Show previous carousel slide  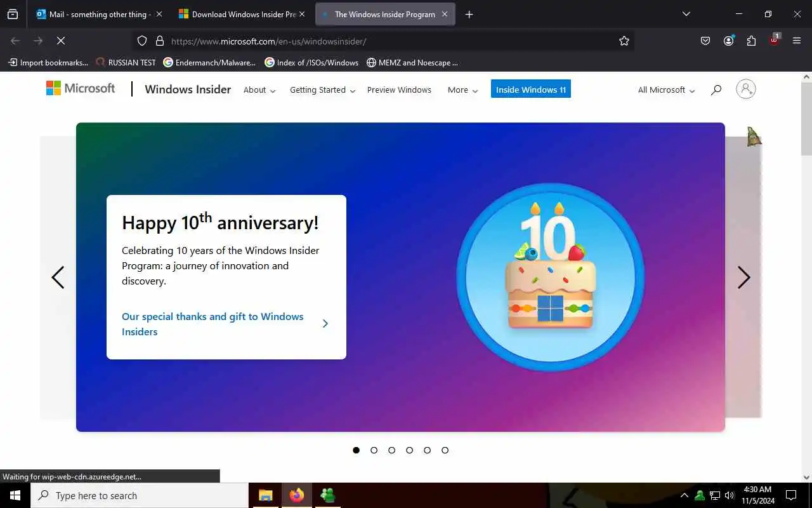click(58, 277)
